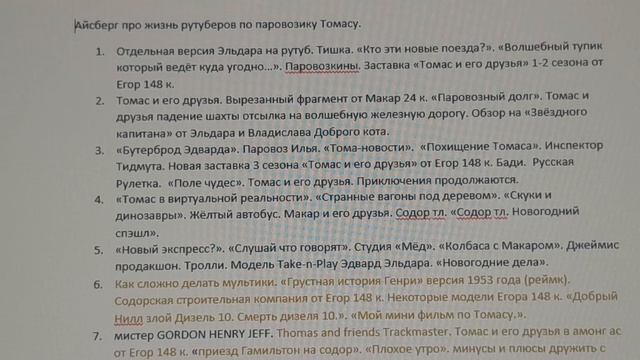The image size is (640, 360).
Task: Click the word "Тролли."
Action: point(205,265)
